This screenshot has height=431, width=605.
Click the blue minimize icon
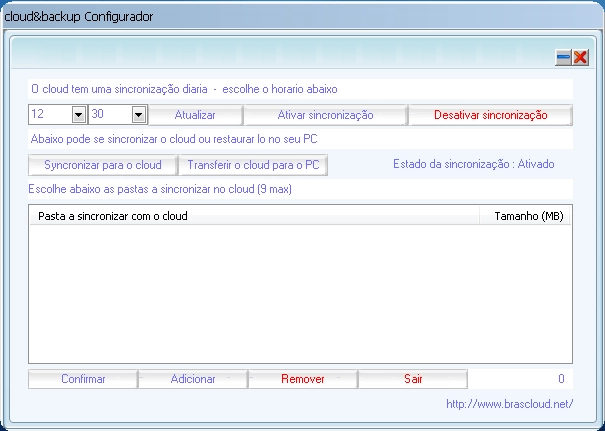pos(563,57)
